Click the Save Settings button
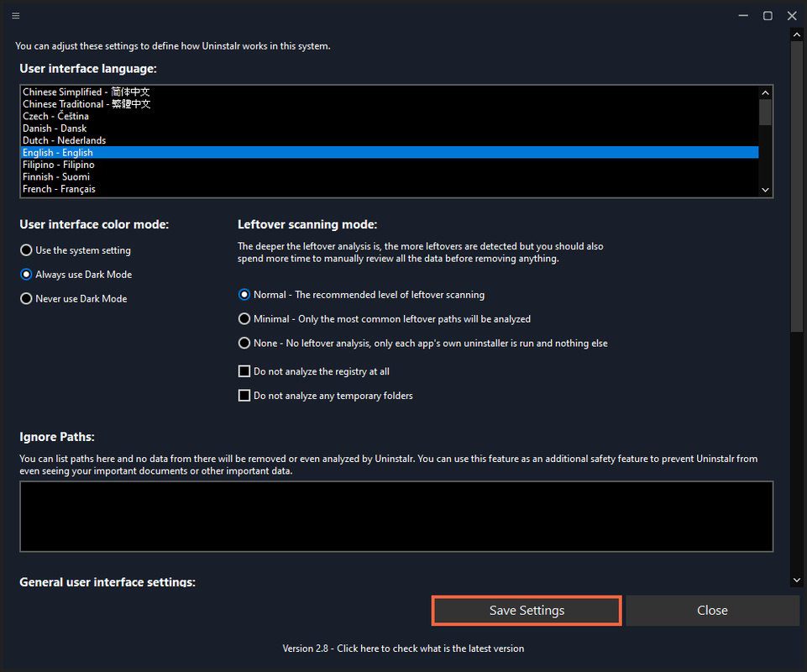 pos(527,611)
